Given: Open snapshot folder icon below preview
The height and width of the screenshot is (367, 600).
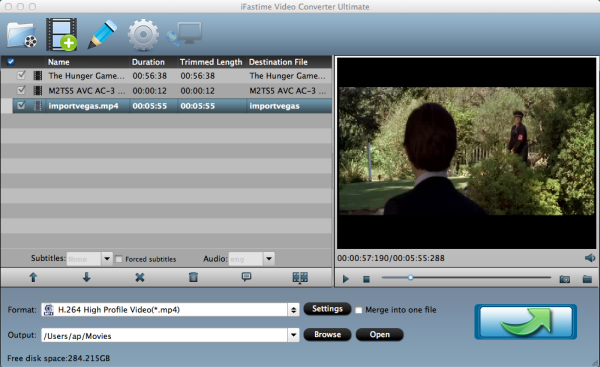Looking at the screenshot, I should 587,279.
